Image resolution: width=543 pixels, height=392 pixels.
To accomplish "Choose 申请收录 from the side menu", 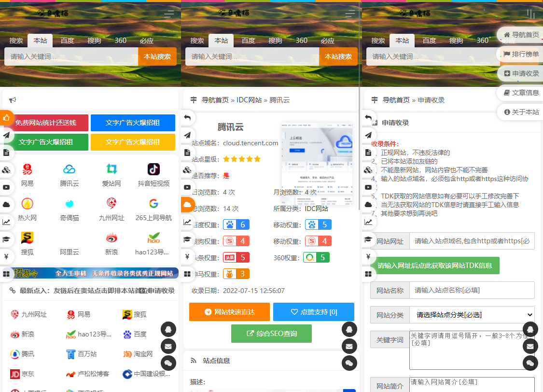I will [x=521, y=73].
